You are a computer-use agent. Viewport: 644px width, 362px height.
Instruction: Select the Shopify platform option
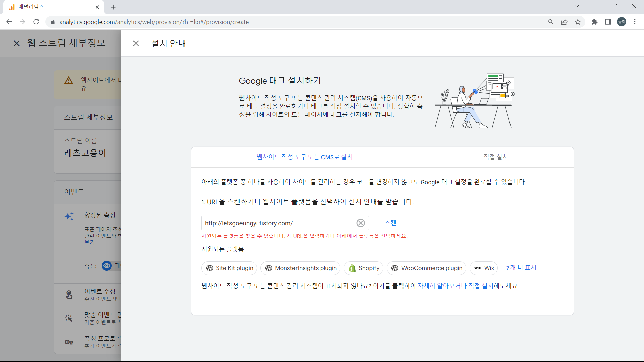coord(363,268)
